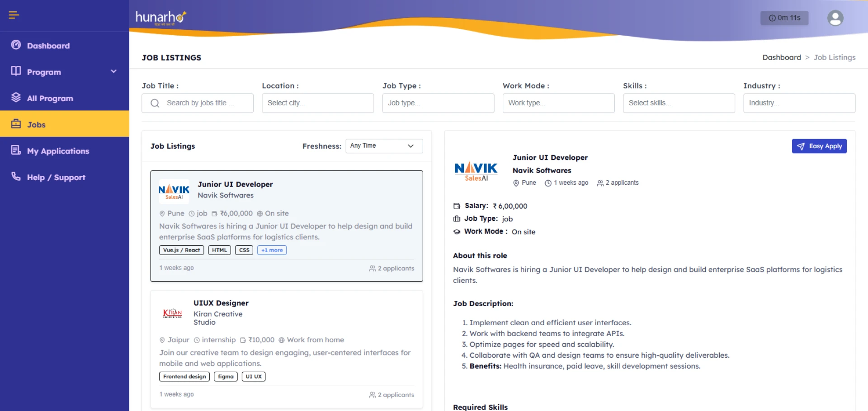Open the hamburger menu in the sidebar

[14, 15]
